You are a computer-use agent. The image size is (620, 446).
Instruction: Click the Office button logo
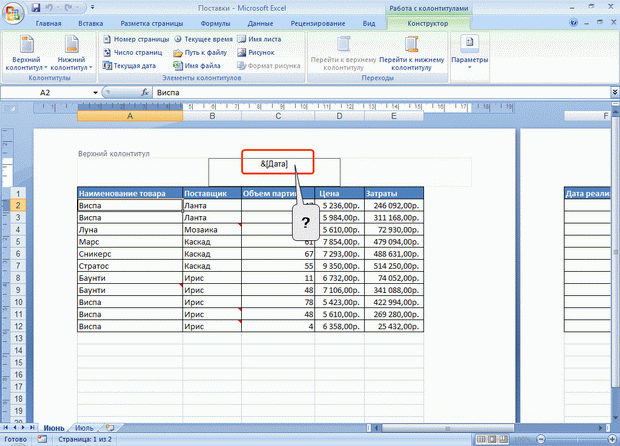13,13
